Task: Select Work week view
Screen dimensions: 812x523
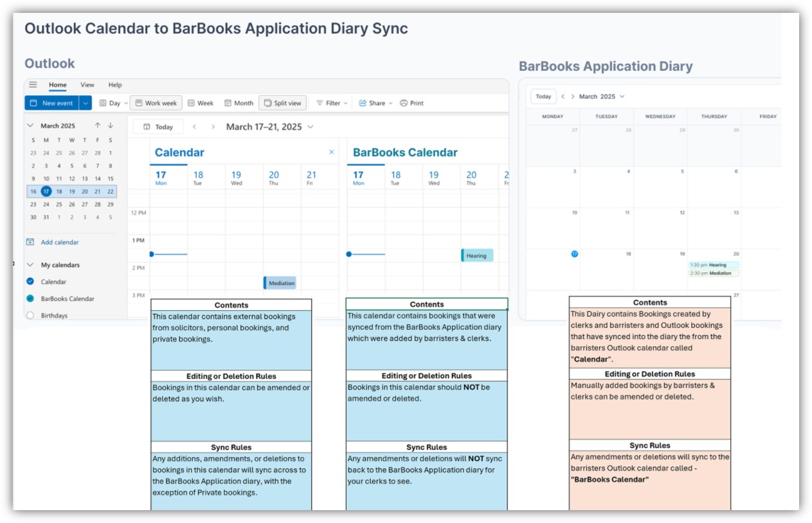Action: (x=156, y=103)
